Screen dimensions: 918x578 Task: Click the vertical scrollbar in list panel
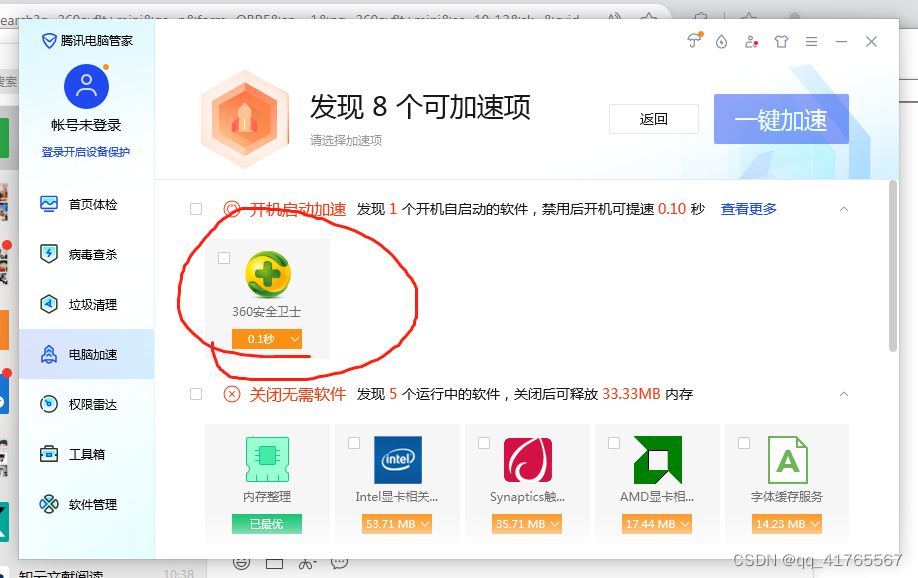pos(893,266)
